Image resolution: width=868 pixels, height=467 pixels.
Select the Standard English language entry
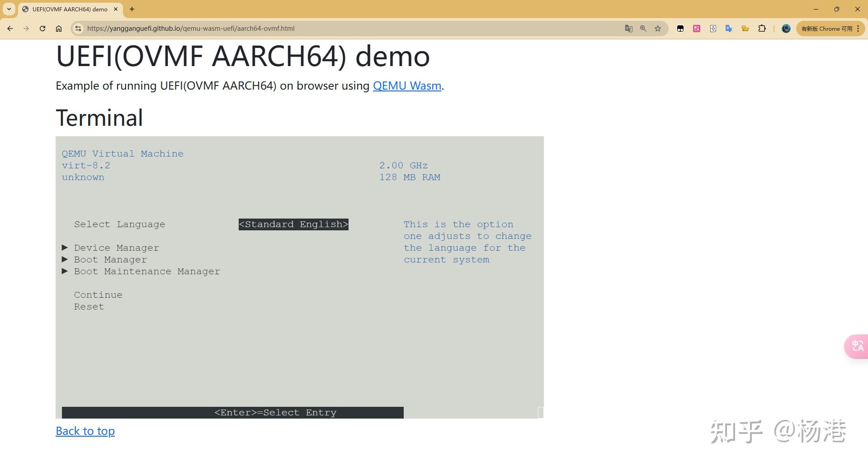click(293, 224)
